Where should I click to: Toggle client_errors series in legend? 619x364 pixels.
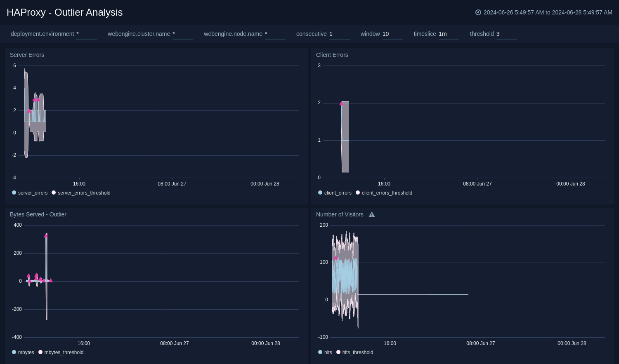[335, 193]
